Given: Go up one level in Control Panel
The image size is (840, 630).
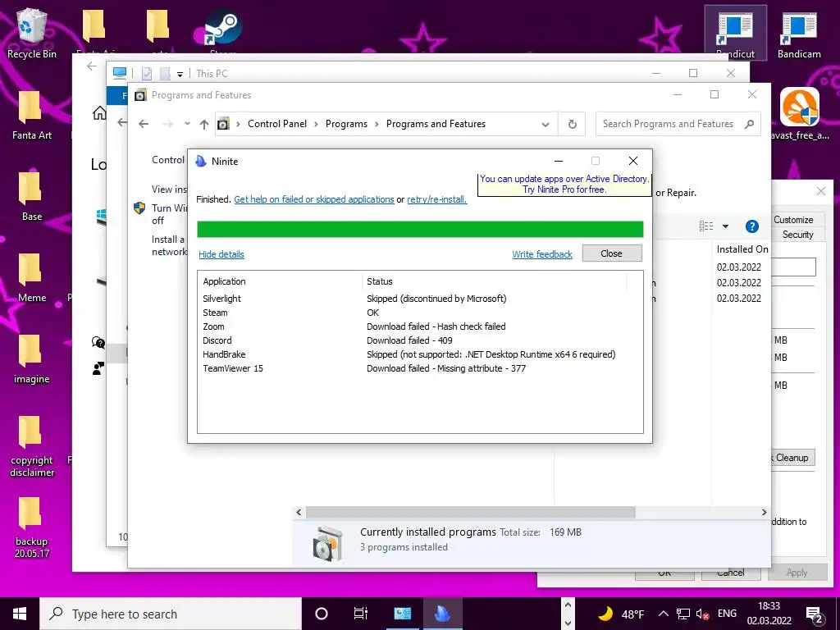Looking at the screenshot, I should point(204,125).
